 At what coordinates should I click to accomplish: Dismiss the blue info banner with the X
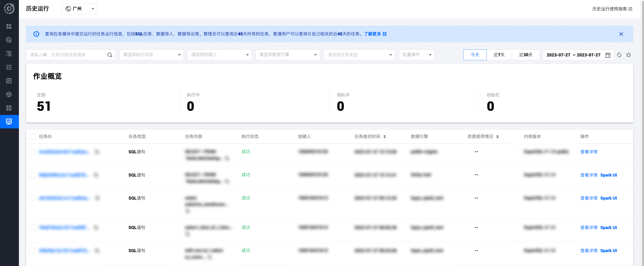[x=621, y=34]
